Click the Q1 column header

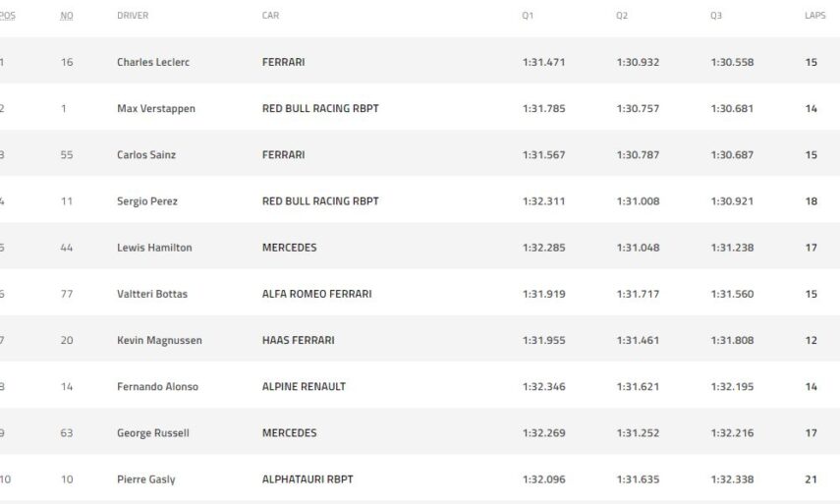528,16
